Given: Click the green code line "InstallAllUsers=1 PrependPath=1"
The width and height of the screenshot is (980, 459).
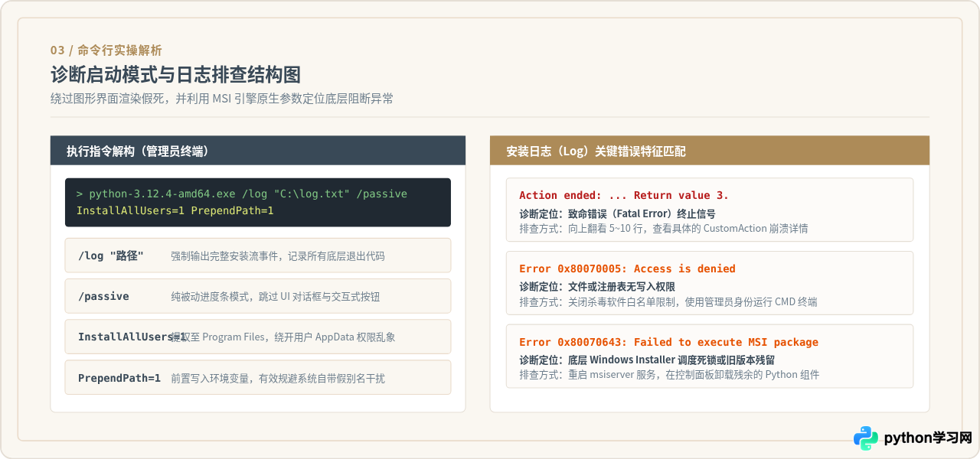Looking at the screenshot, I should coord(175,210).
